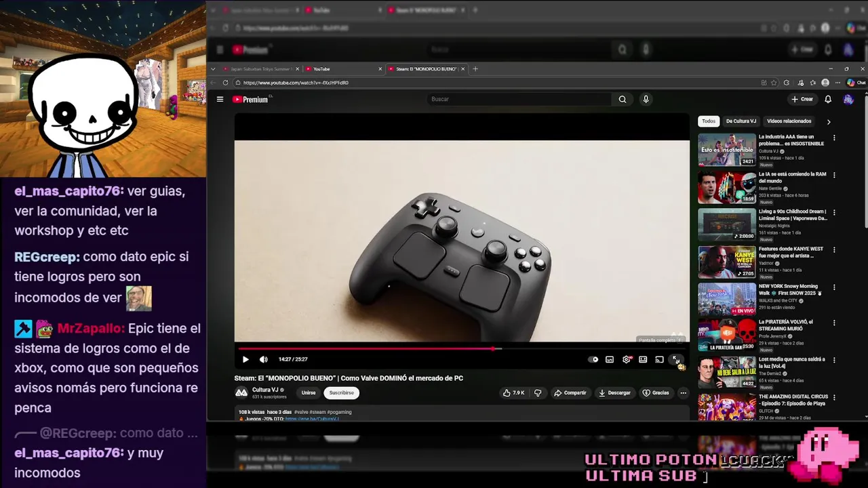868x488 pixels.
Task: Click Crear button on YouTube
Action: [802, 99]
